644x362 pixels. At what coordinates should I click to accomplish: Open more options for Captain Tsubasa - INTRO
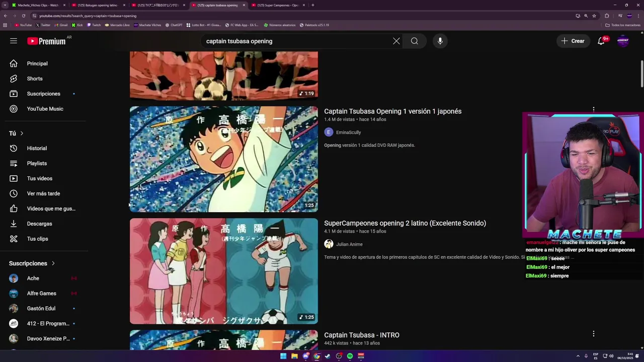594,334
